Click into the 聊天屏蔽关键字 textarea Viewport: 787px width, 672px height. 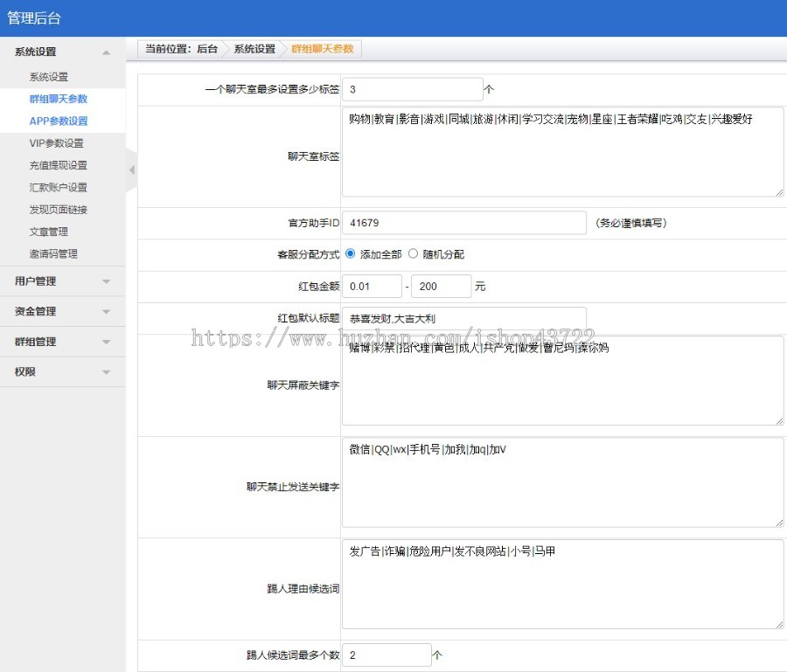562,381
